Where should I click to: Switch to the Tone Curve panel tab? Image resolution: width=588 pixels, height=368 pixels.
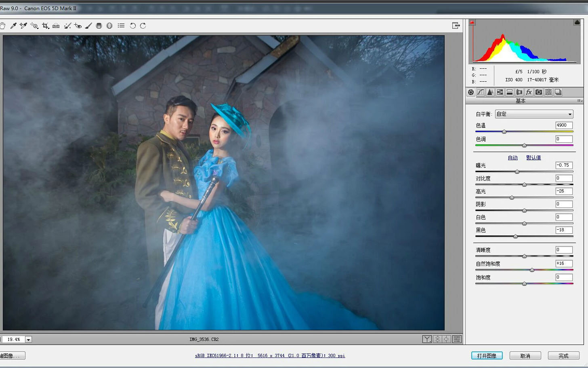[481, 92]
